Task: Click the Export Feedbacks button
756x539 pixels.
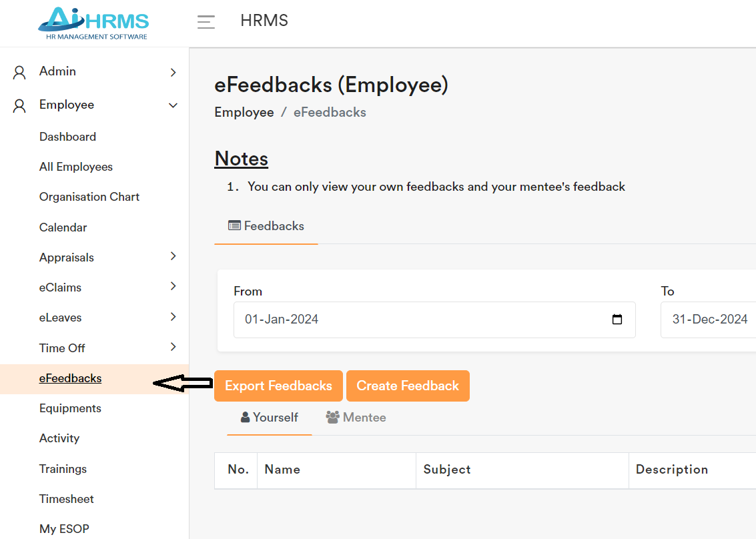Action: 278,386
